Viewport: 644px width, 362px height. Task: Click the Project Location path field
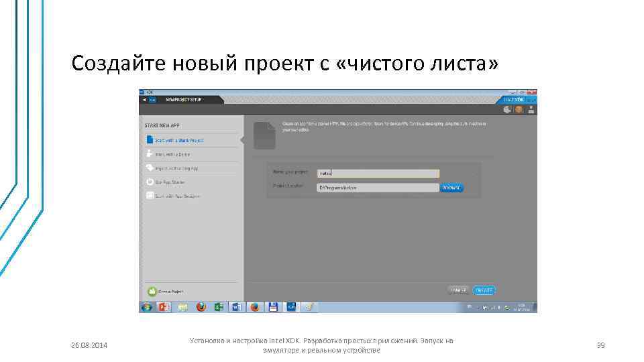[378, 188]
